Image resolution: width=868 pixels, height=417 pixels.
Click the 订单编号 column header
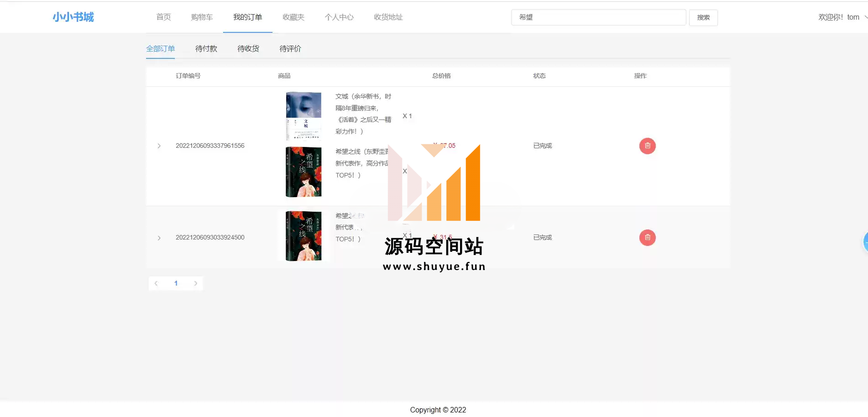pyautogui.click(x=188, y=76)
